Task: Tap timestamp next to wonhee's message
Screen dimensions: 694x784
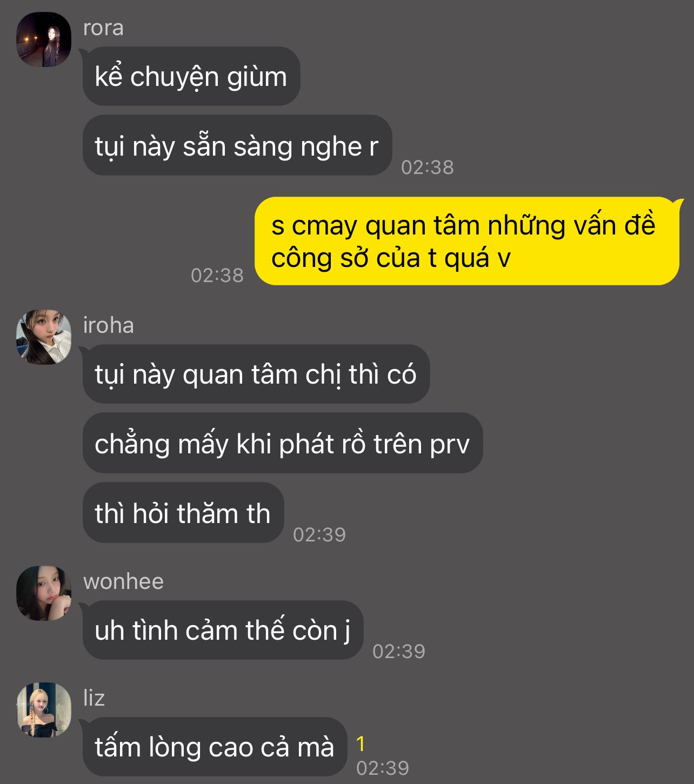Action: (399, 651)
